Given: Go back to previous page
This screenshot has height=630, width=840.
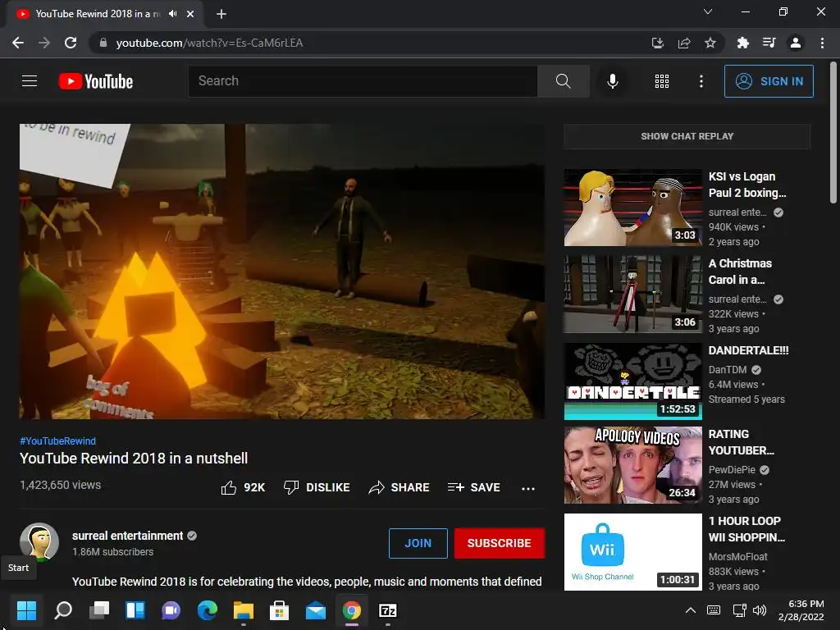Looking at the screenshot, I should click(x=18, y=43).
